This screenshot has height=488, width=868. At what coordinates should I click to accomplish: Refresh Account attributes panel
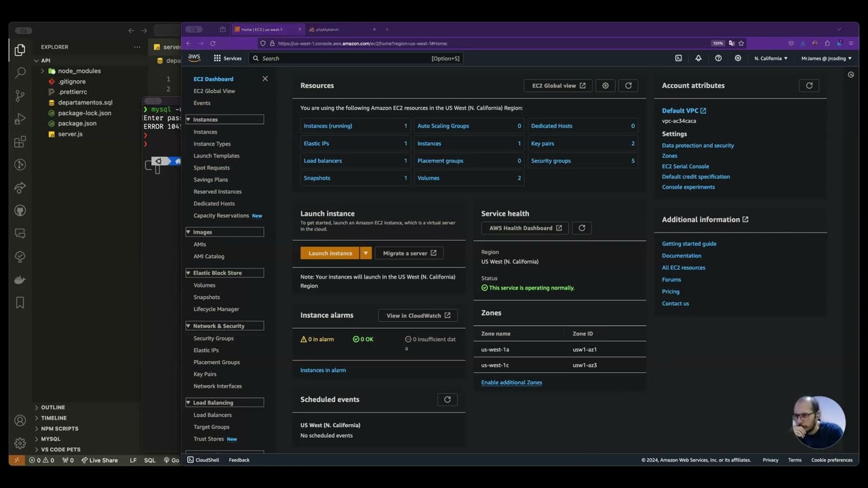tap(809, 85)
